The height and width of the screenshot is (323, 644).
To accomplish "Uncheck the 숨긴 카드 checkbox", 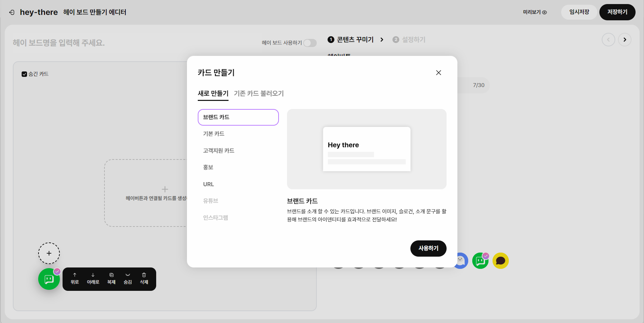I will click(24, 74).
